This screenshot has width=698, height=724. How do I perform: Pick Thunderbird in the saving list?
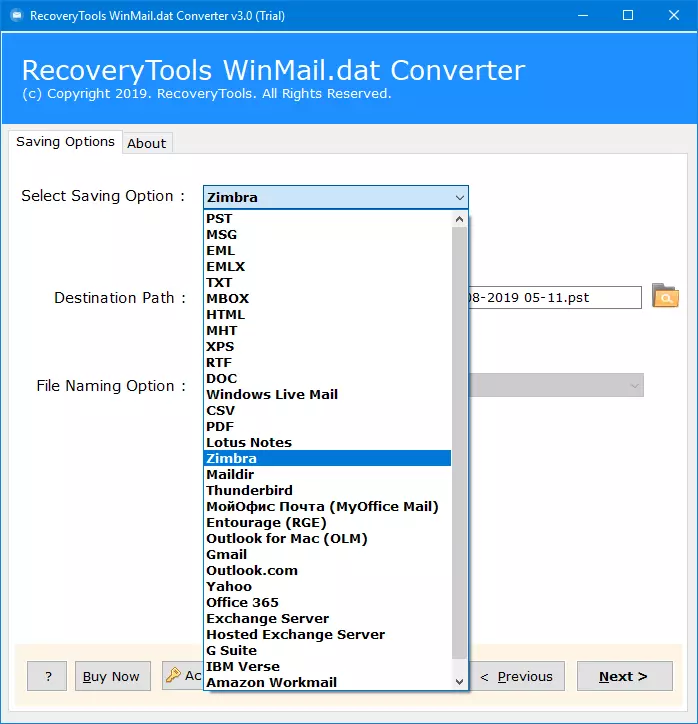pos(249,490)
